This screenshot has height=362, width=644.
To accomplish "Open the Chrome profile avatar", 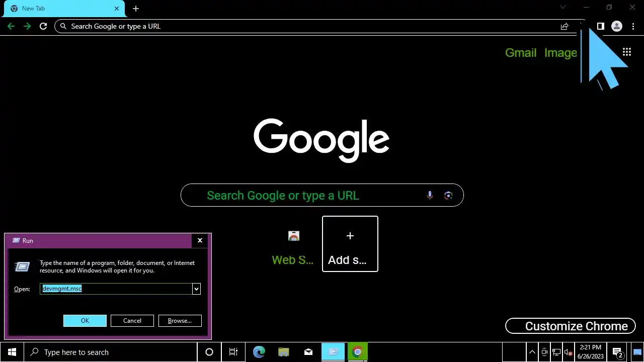I will pyautogui.click(x=616, y=26).
